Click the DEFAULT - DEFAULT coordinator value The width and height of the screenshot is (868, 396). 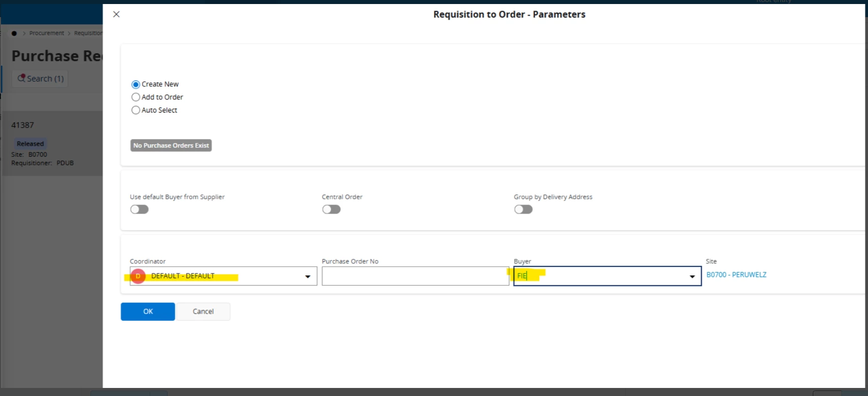[183, 276]
